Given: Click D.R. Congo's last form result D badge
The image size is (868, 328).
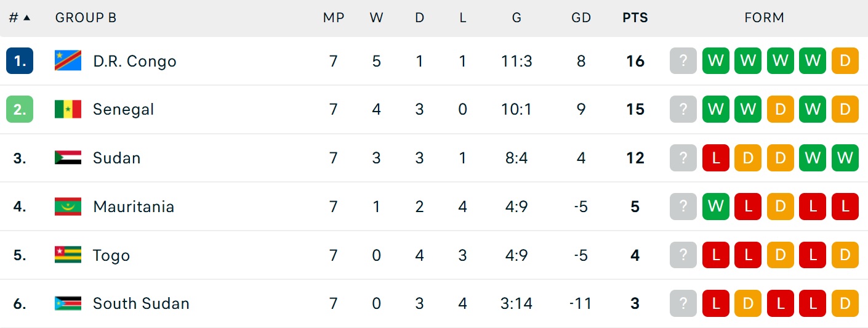Looking at the screenshot, I should tap(845, 61).
